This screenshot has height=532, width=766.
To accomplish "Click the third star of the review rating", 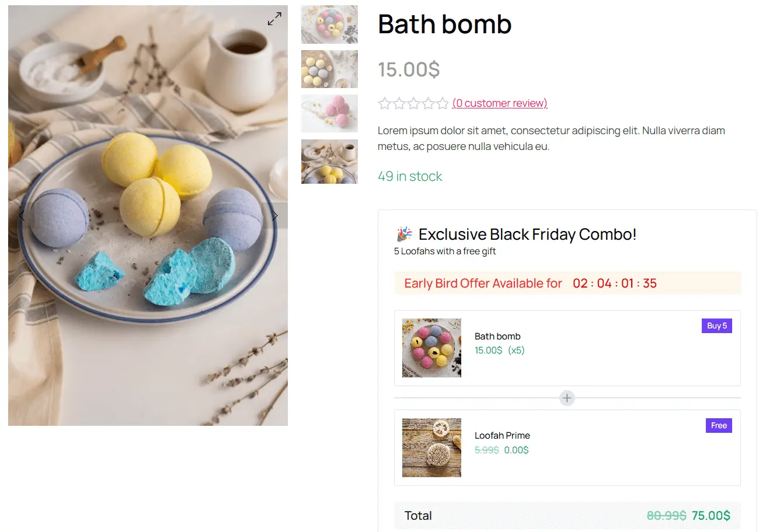I will [413, 103].
